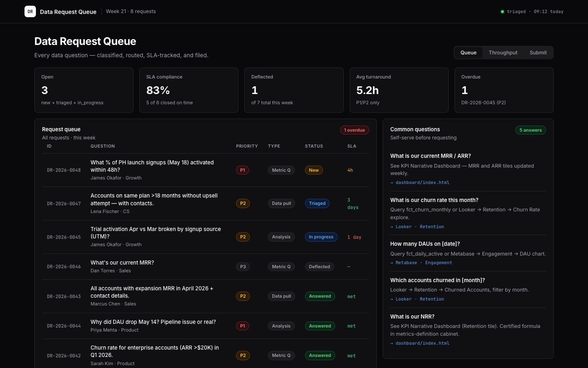Click the P1 badge on DR-2026-0048
This screenshot has width=588, height=368.
pyautogui.click(x=243, y=170)
